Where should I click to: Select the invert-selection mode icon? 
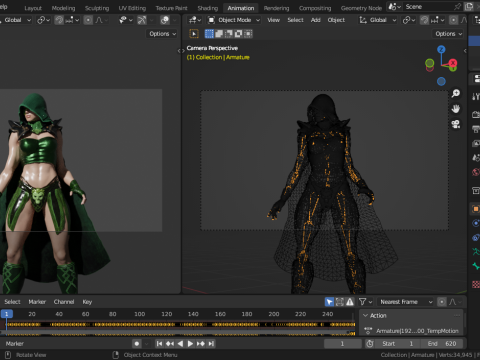pyautogui.click(x=238, y=34)
